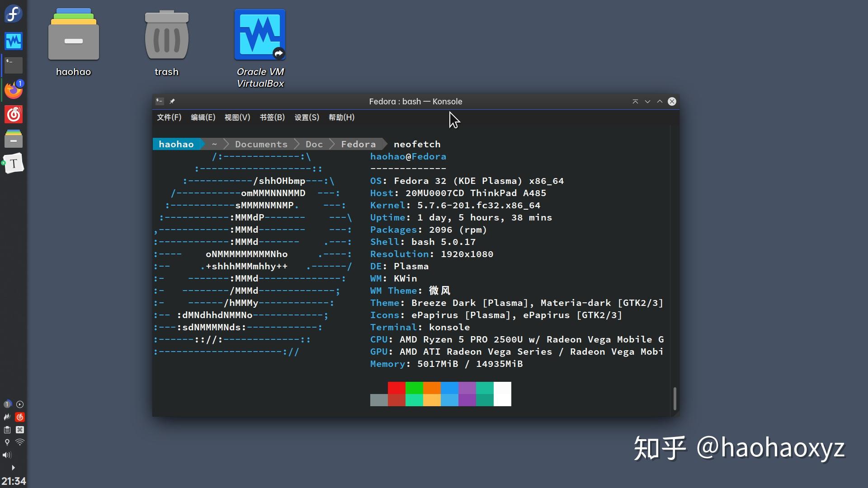Click the 设置(S) menu item
Image resolution: width=868 pixels, height=488 pixels.
click(307, 117)
